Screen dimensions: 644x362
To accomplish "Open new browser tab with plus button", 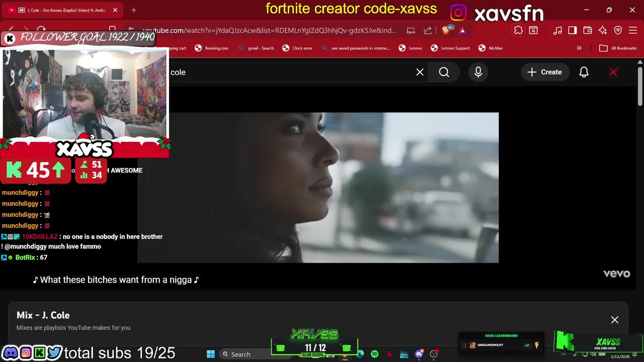I will (134, 10).
